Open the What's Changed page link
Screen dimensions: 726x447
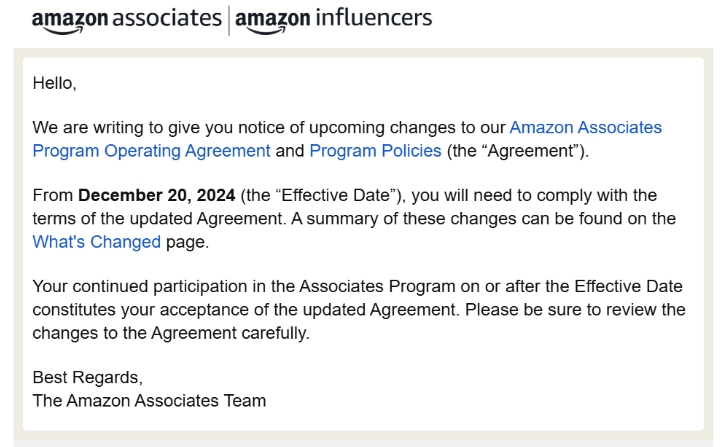tap(96, 242)
